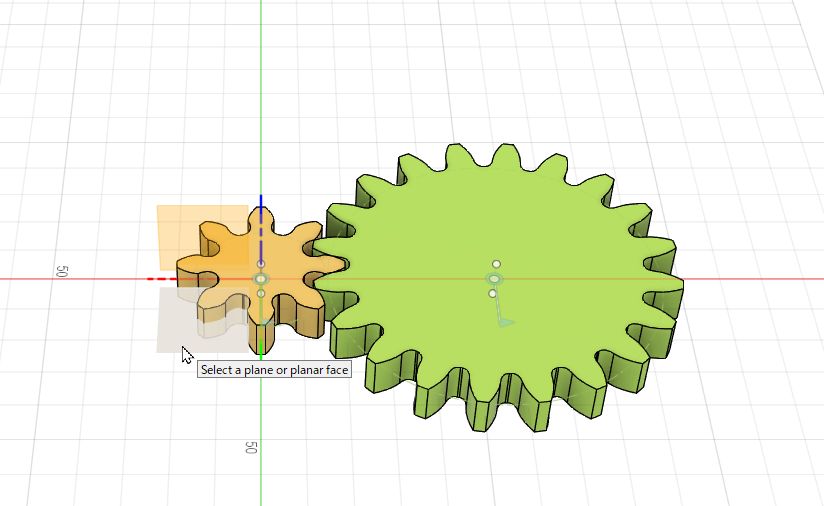This screenshot has width=824, height=506.
Task: Select white point above the small gear origin
Action: [x=261, y=264]
